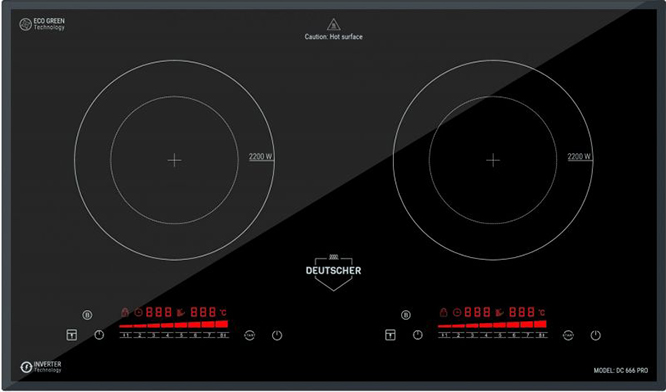Tap the left zone B boost icon
The width and height of the screenshot is (666, 392).
87,315
